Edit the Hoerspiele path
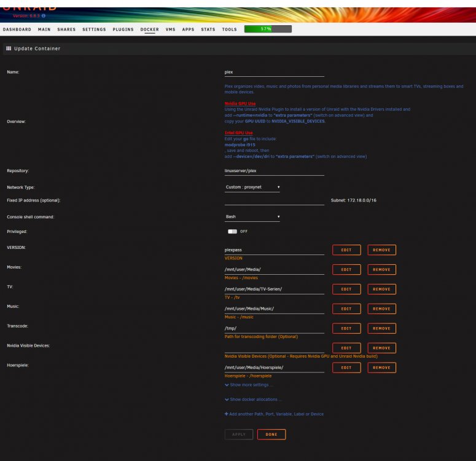The width and height of the screenshot is (476, 461). click(x=346, y=368)
